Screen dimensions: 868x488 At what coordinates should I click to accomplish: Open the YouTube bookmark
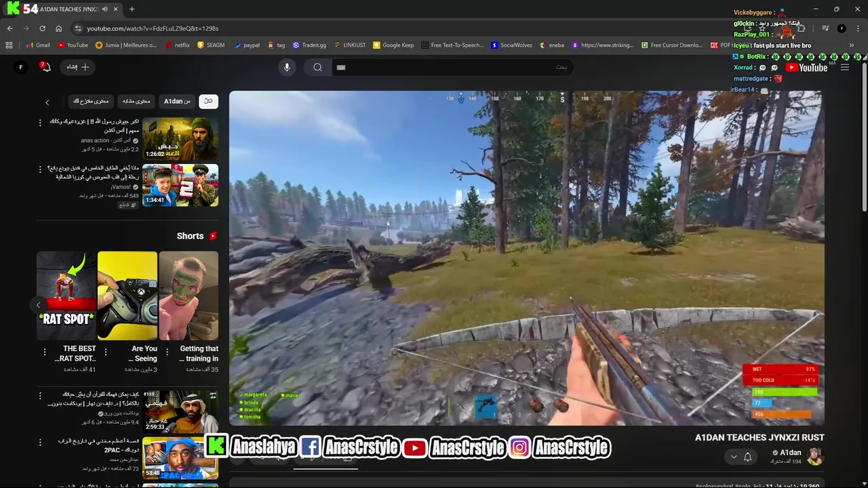73,45
